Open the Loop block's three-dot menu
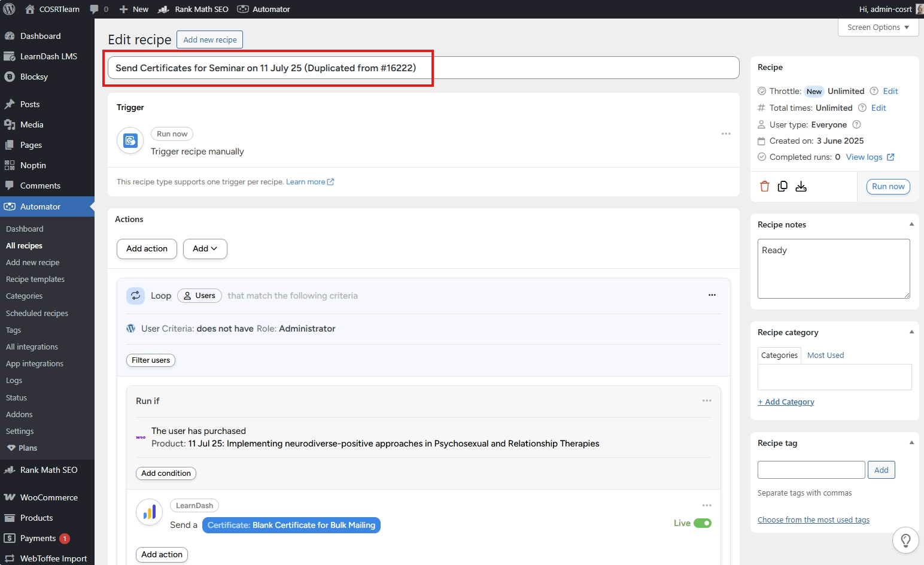Screen dimensions: 924x565 click(x=712, y=295)
